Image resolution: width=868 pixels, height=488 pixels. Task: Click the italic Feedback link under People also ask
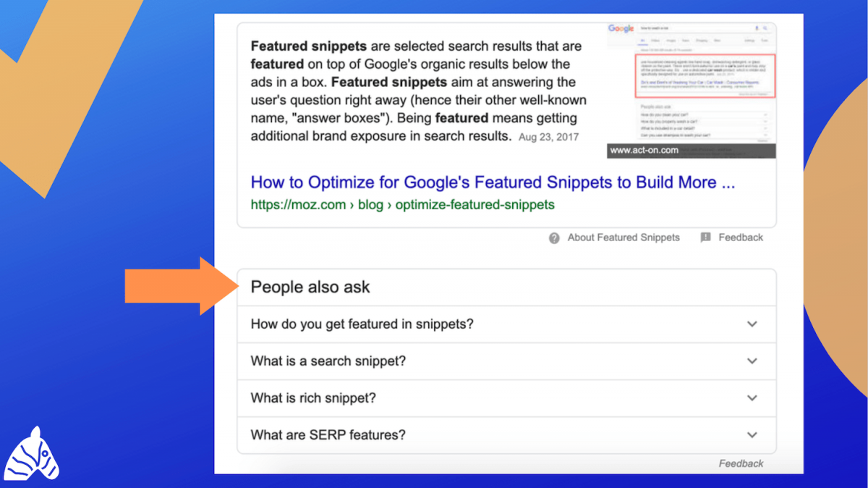coord(741,463)
